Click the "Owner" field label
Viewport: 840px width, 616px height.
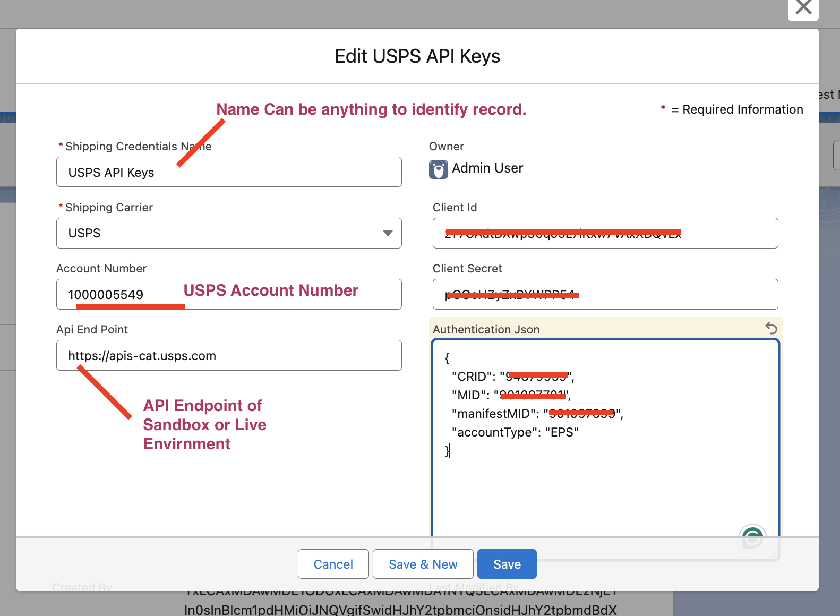tap(447, 147)
